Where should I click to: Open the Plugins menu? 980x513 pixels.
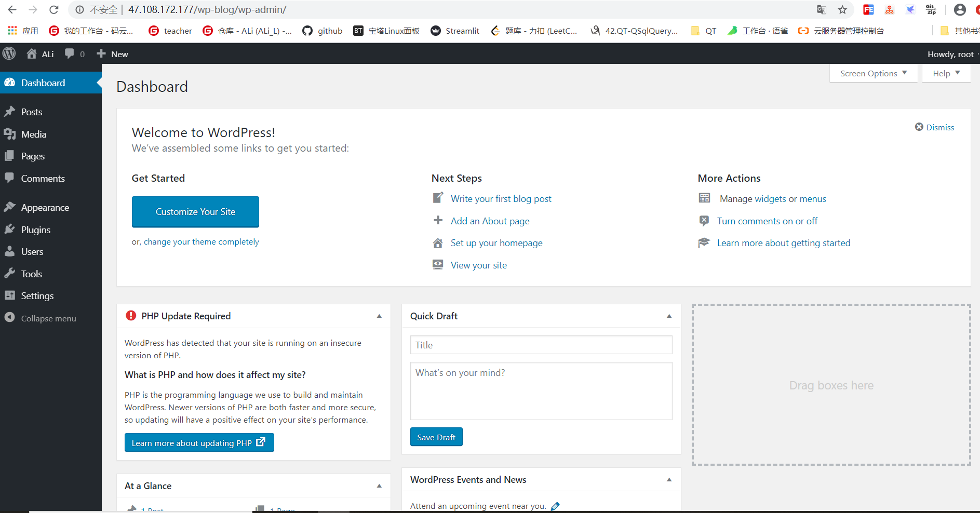coord(51,230)
